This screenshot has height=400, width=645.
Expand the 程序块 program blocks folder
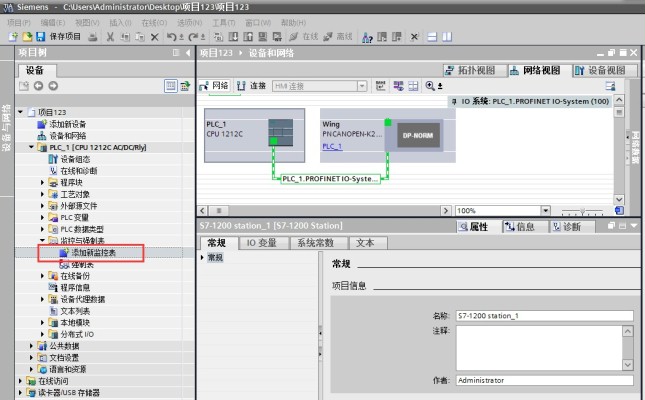point(43,182)
